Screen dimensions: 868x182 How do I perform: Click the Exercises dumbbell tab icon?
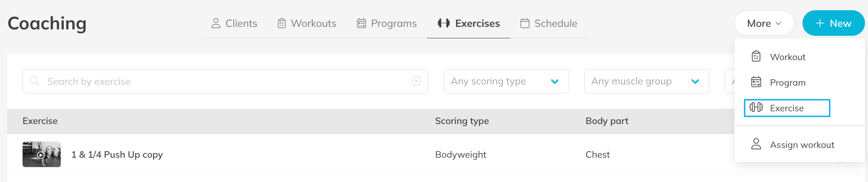(443, 23)
